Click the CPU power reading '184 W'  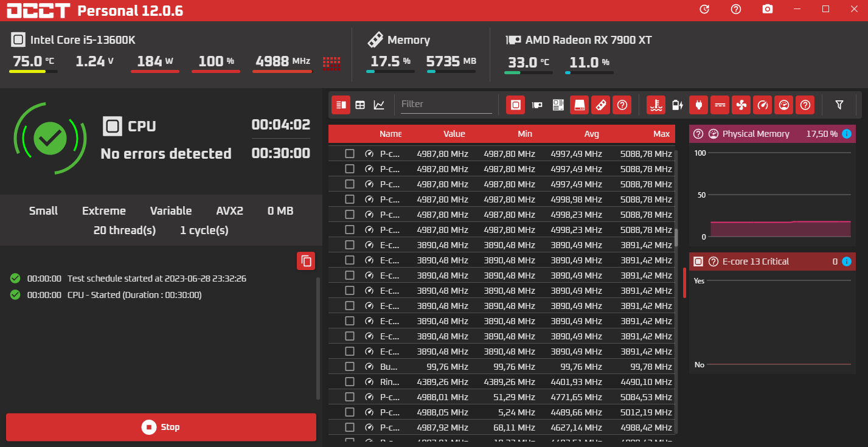(x=155, y=61)
